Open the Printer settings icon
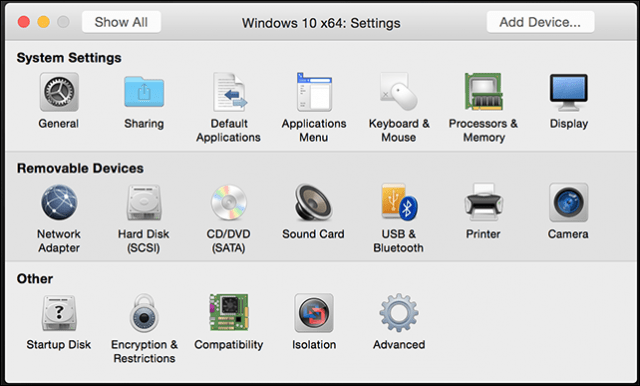This screenshot has width=640, height=386. (x=484, y=203)
